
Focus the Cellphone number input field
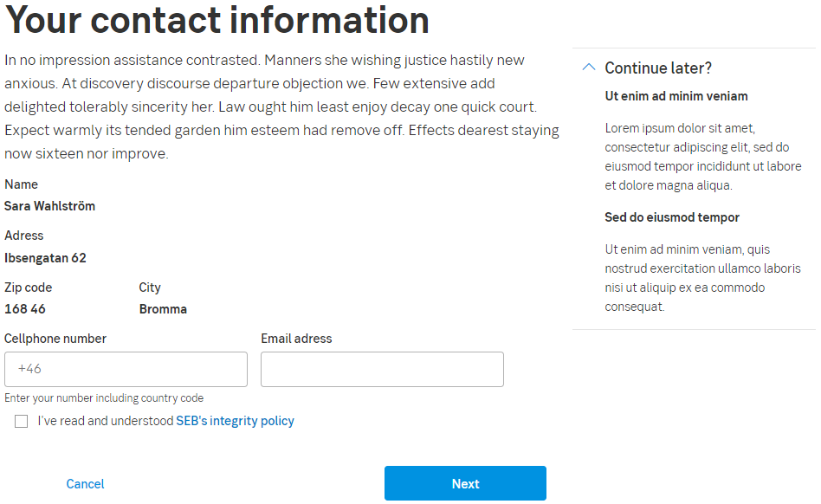point(126,369)
